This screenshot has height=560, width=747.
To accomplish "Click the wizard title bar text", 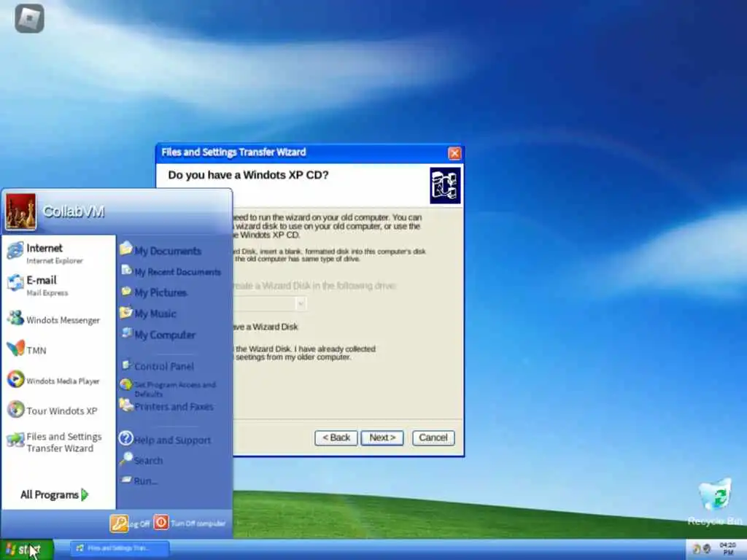I will (x=233, y=152).
